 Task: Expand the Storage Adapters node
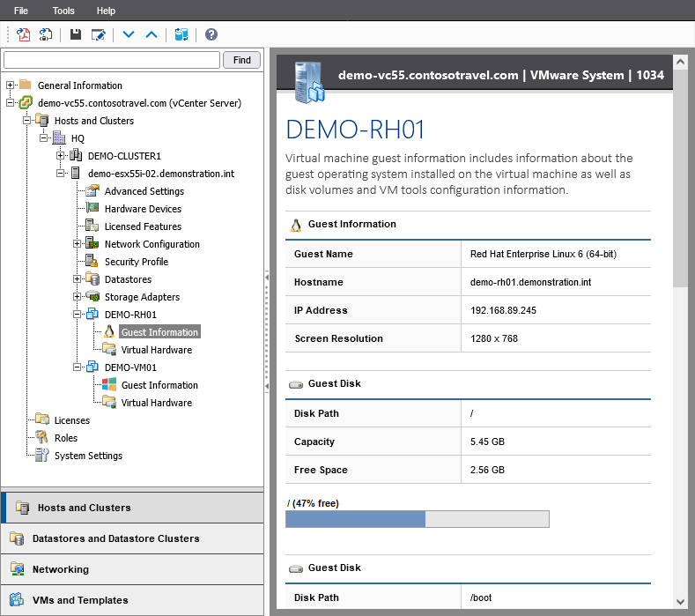pos(78,296)
